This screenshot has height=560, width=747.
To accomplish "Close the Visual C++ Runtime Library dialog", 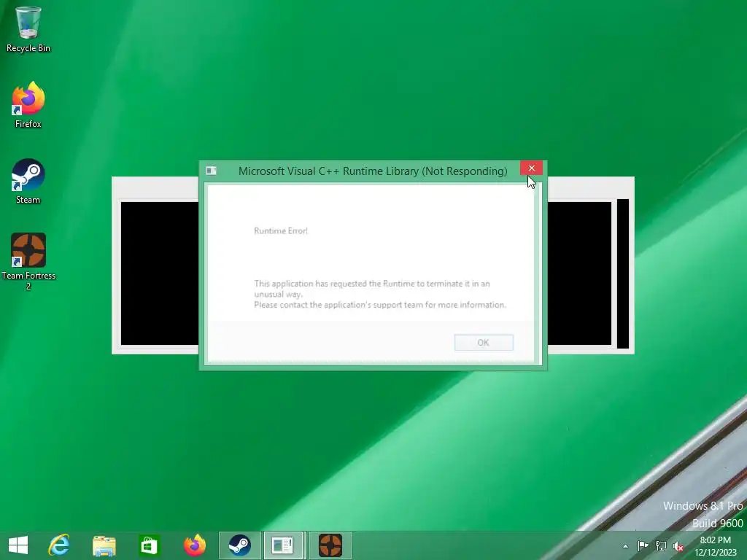I will (x=531, y=168).
